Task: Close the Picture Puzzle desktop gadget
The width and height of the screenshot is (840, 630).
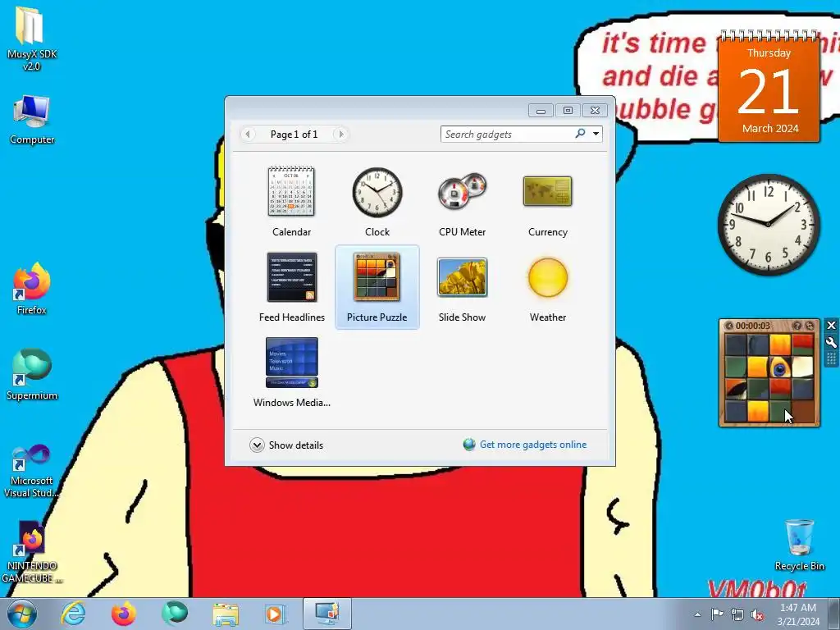Action: pos(831,325)
